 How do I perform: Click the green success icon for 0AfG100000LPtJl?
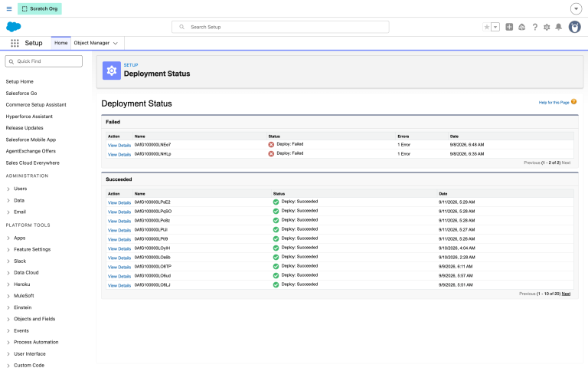[276, 229]
